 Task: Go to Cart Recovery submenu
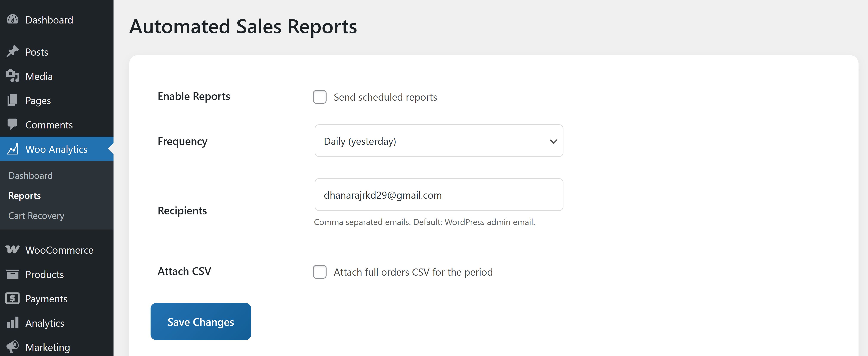pyautogui.click(x=36, y=216)
